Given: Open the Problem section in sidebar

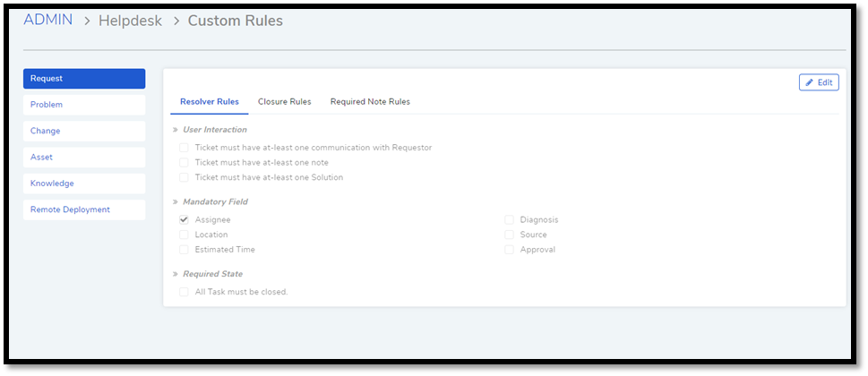Looking at the screenshot, I should tap(84, 105).
